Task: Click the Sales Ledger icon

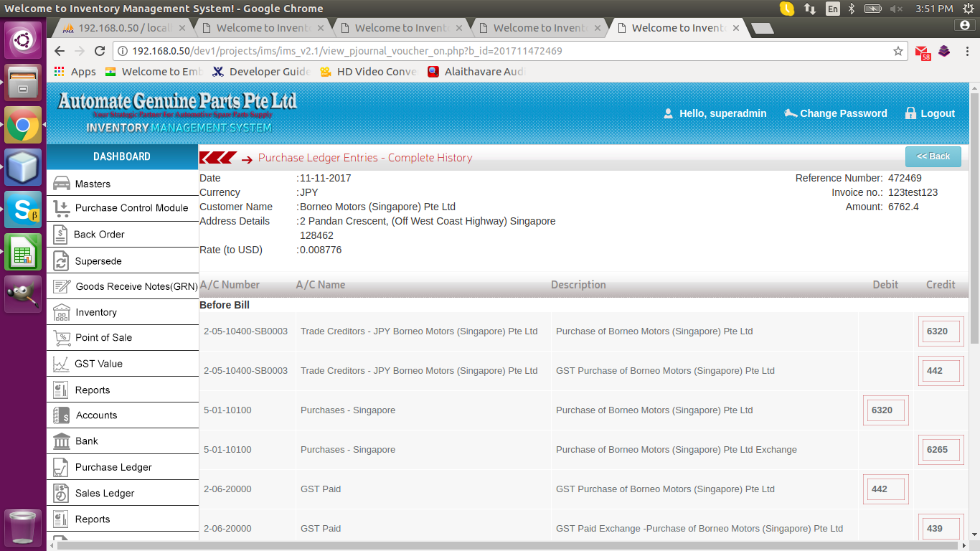Action: pos(61,494)
